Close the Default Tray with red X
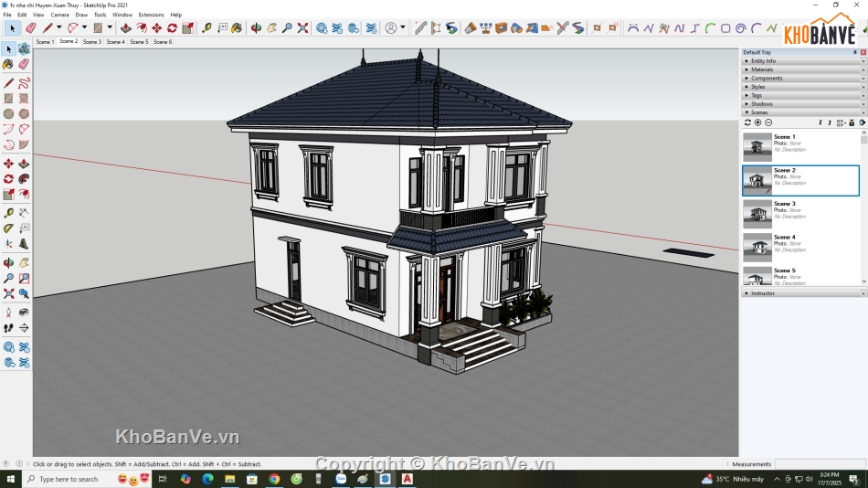Screen dimensions: 868x488 pyautogui.click(x=863, y=52)
